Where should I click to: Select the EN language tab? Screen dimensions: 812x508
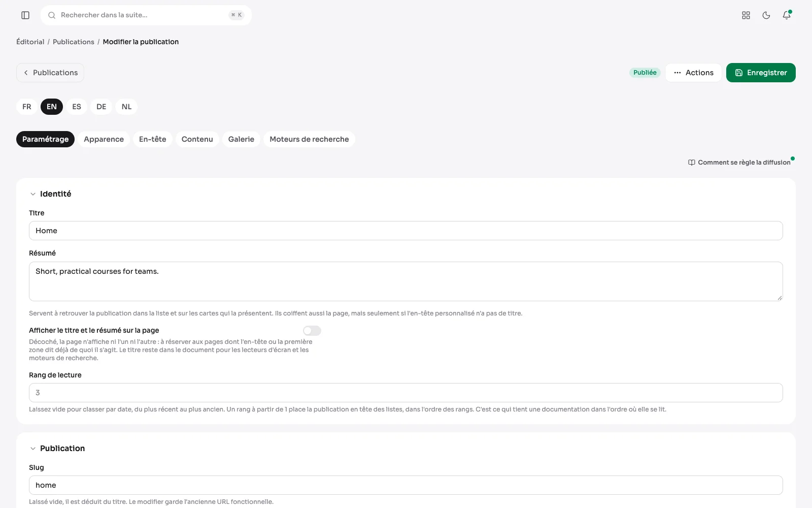point(52,107)
